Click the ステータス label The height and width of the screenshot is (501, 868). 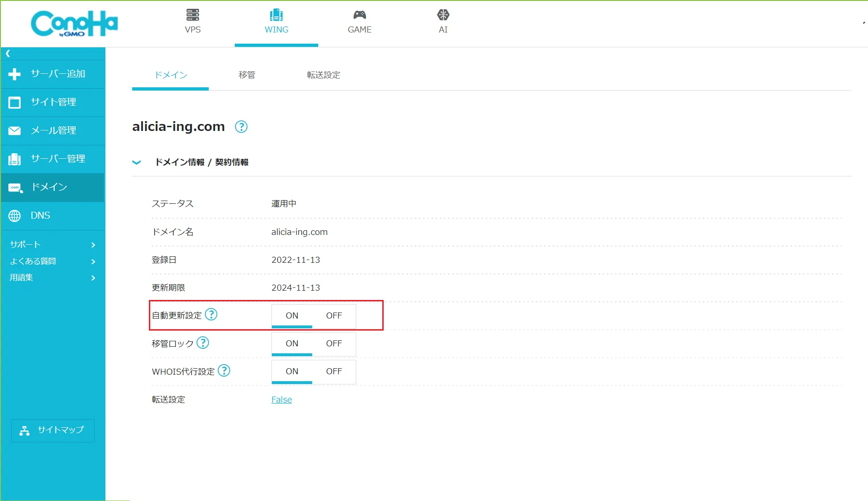pyautogui.click(x=173, y=204)
